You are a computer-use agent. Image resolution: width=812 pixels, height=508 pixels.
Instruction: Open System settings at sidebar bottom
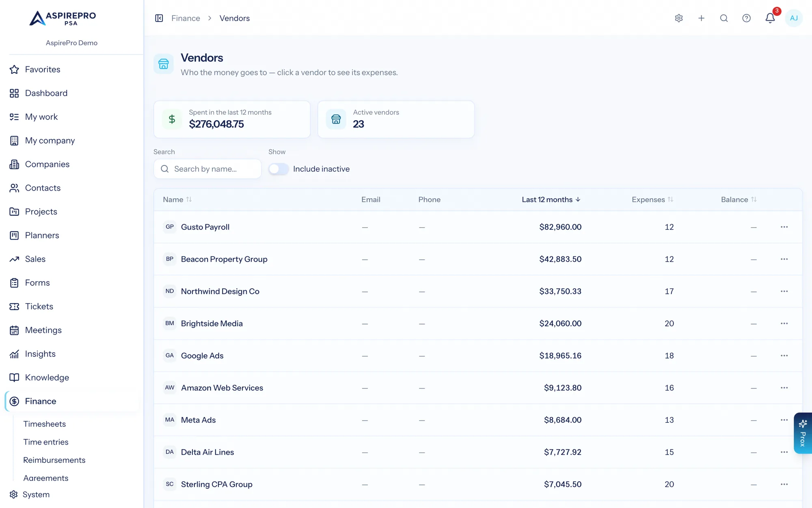30,495
